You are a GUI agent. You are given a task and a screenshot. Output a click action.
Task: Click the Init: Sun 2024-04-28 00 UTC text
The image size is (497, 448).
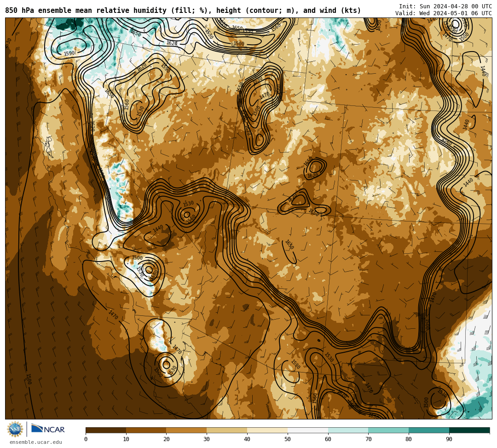[x=445, y=6]
